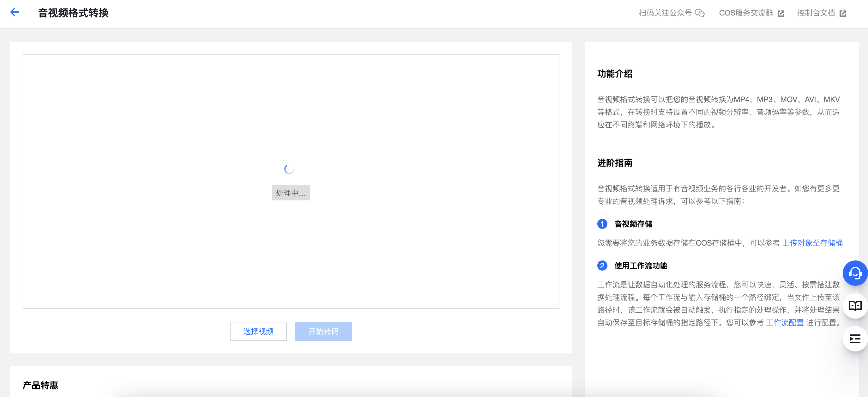Click the 产品特惠 section heading
This screenshot has height=397, width=868.
(40, 385)
